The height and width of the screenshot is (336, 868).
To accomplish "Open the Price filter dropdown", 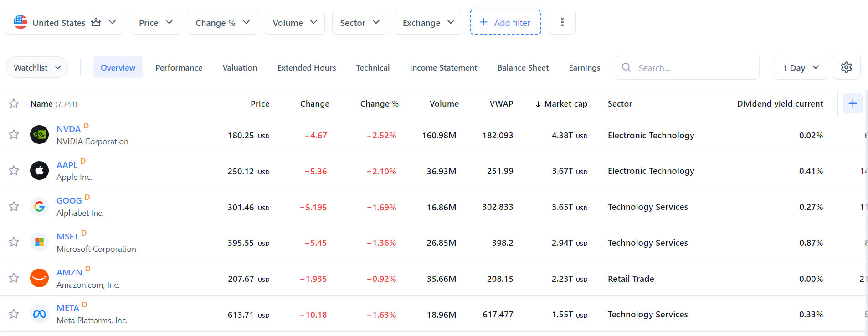I will tap(155, 22).
